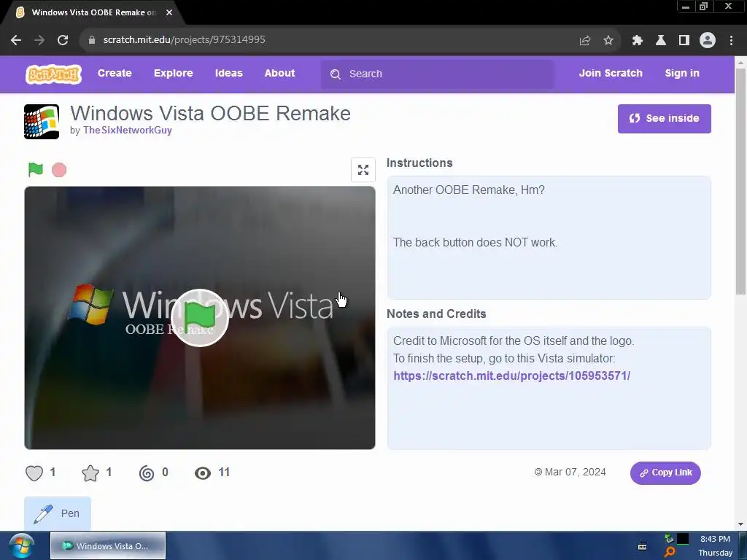
Task: Open project author's avatar thumbnail
Action: (x=42, y=122)
